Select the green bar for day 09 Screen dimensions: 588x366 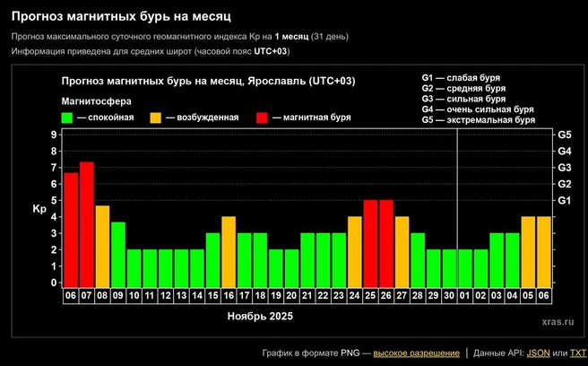pyautogui.click(x=118, y=255)
